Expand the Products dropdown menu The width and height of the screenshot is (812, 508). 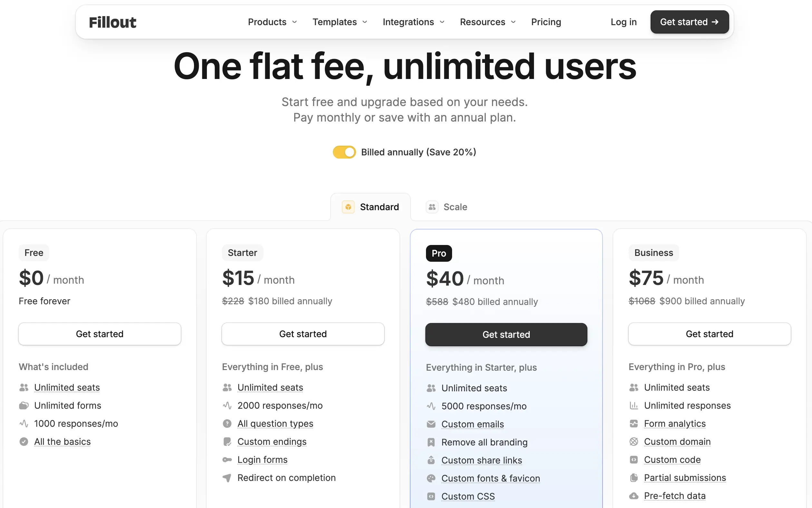(272, 22)
